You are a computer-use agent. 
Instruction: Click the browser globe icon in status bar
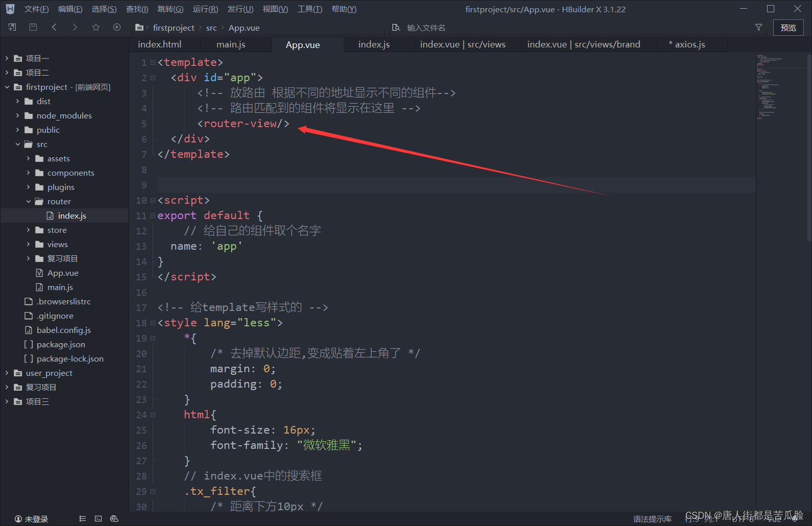[x=114, y=519]
